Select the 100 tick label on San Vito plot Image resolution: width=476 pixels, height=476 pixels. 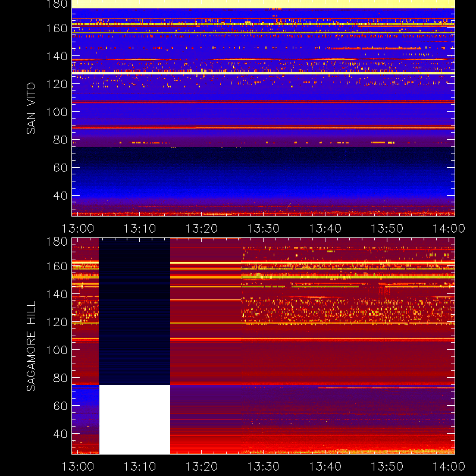[57, 112]
